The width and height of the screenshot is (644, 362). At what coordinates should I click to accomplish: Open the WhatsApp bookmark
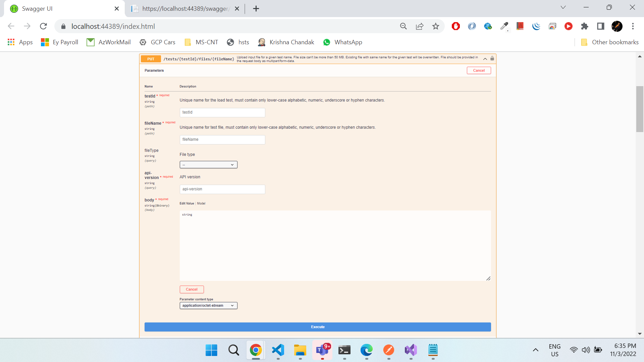pyautogui.click(x=342, y=42)
